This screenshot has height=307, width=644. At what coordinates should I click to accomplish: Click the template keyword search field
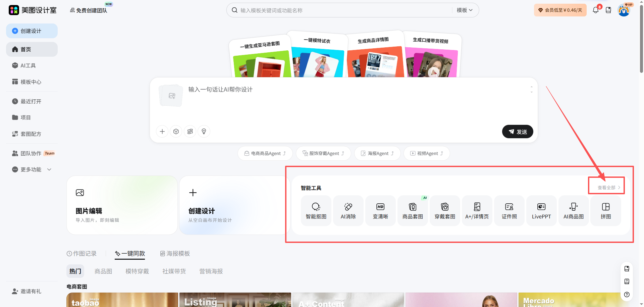342,10
